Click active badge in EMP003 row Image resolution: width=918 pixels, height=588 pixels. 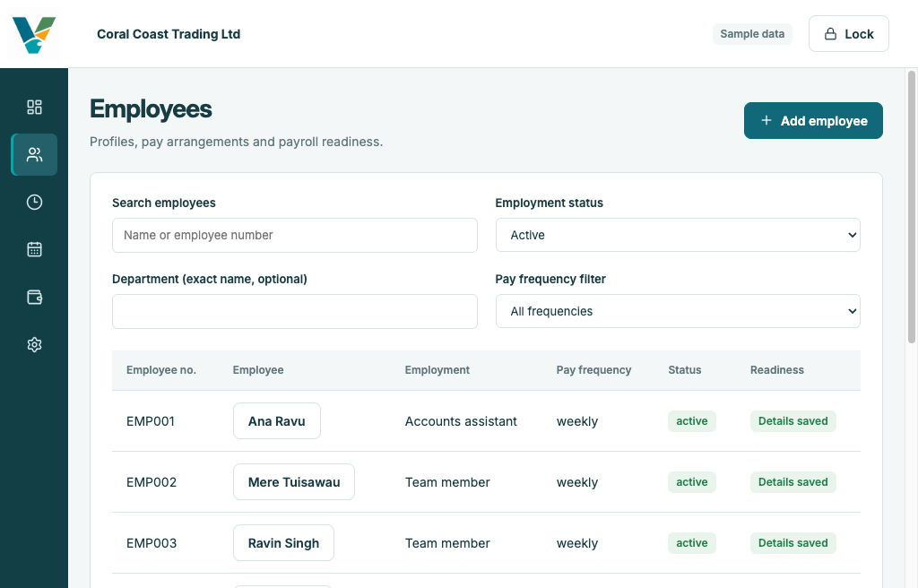(x=692, y=543)
